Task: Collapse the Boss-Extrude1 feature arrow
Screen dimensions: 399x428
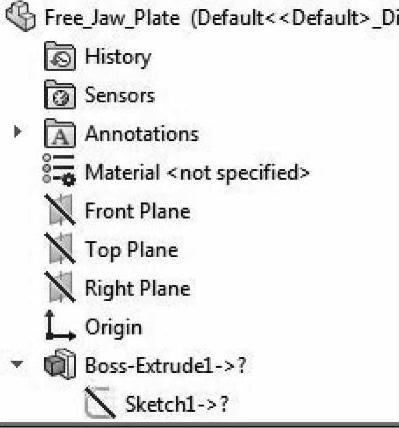Action: coord(17,364)
